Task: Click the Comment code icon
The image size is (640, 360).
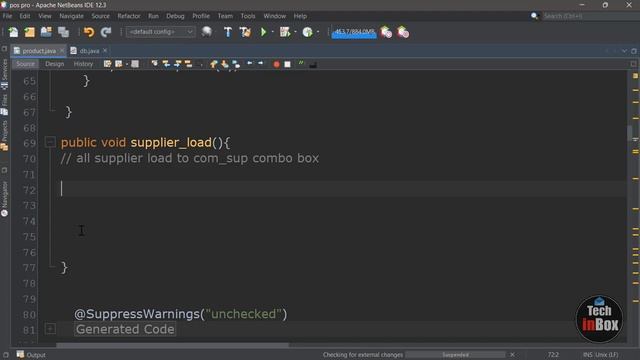Action: coord(301,64)
